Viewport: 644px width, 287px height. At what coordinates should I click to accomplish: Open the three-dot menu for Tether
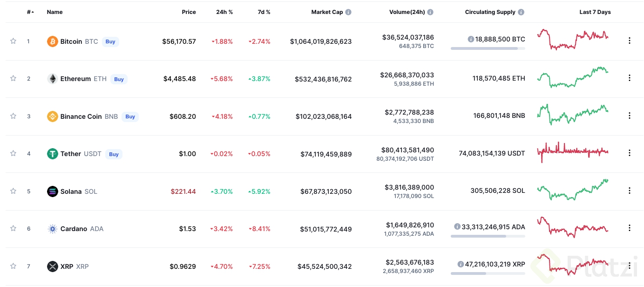(630, 153)
